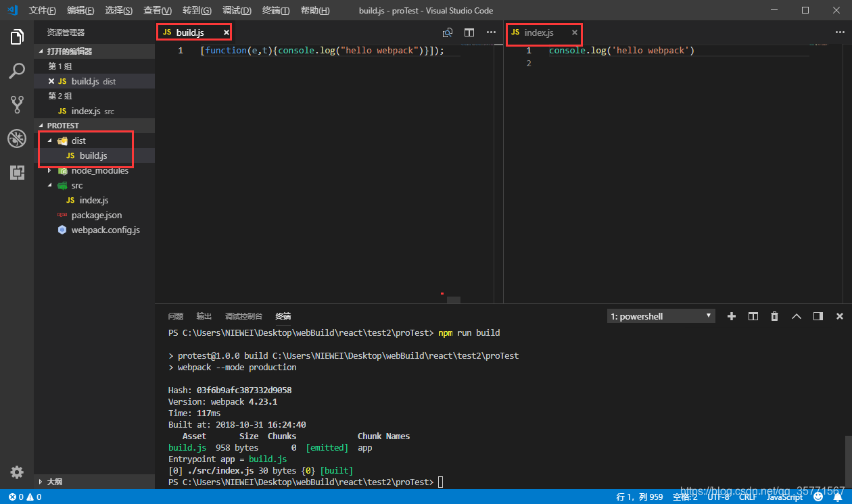Click the VS Code logo in title bar
The width and height of the screenshot is (852, 504).
tap(12, 10)
